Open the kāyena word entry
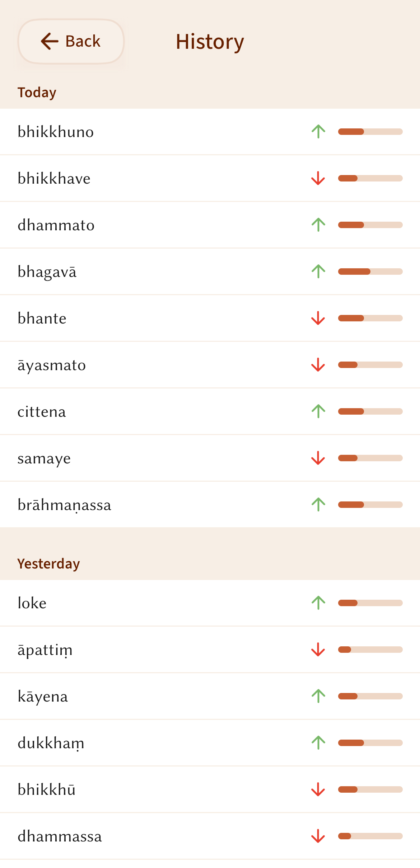The width and height of the screenshot is (420, 868). (43, 696)
